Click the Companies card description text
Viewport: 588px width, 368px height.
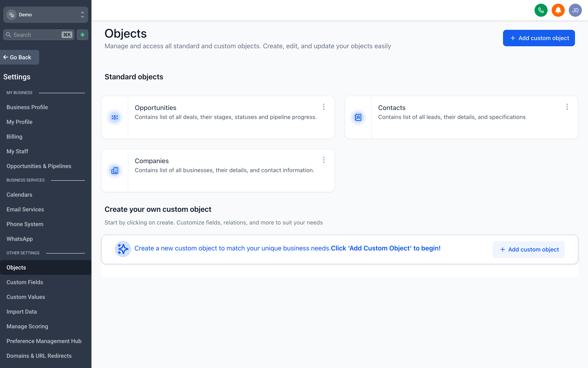point(225,170)
